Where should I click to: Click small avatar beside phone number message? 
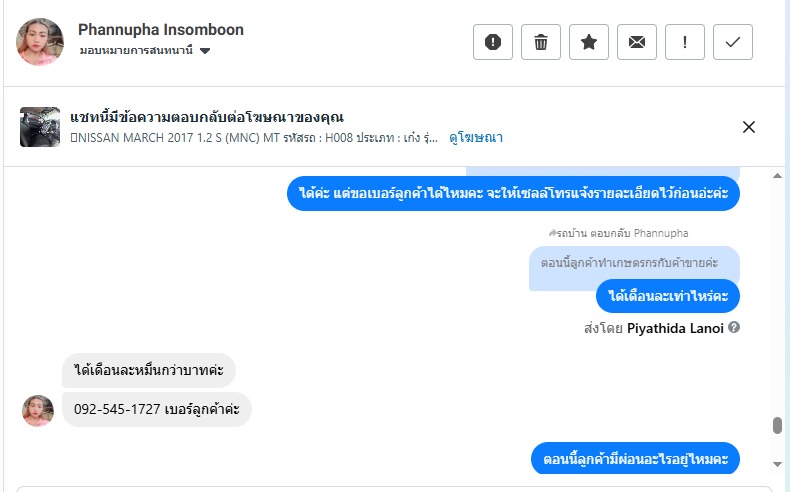(x=38, y=410)
